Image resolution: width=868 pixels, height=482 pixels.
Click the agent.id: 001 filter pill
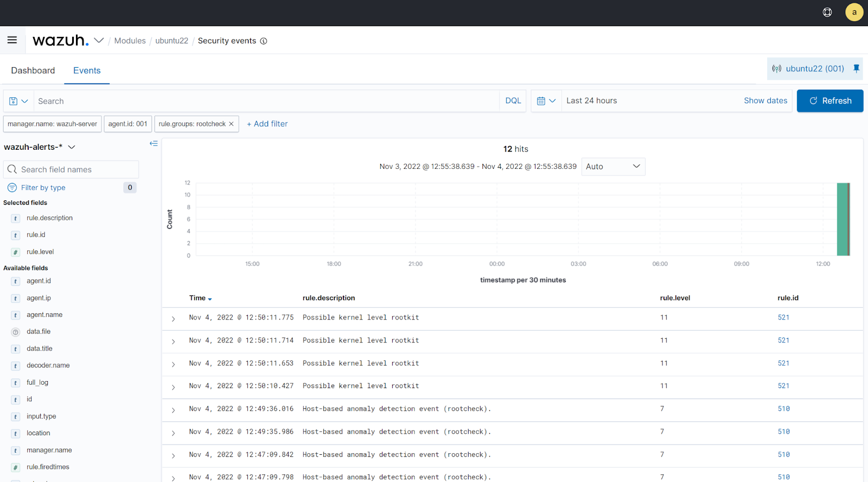pos(127,124)
